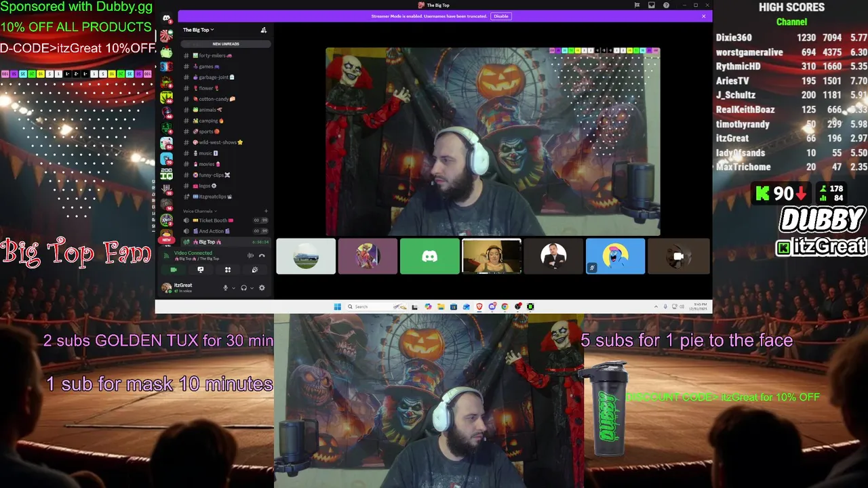Click the invite people icon beside server name
Image resolution: width=868 pixels, height=488 pixels.
click(x=264, y=30)
